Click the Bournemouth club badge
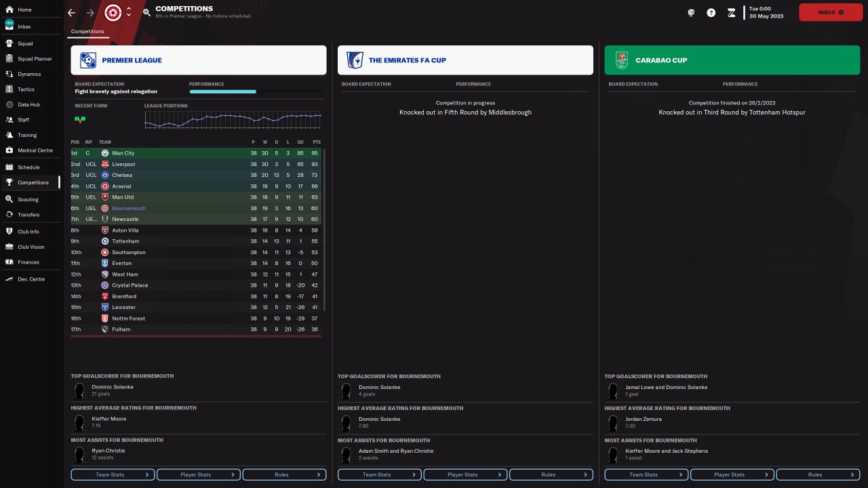The image size is (868, 488). [x=113, y=13]
